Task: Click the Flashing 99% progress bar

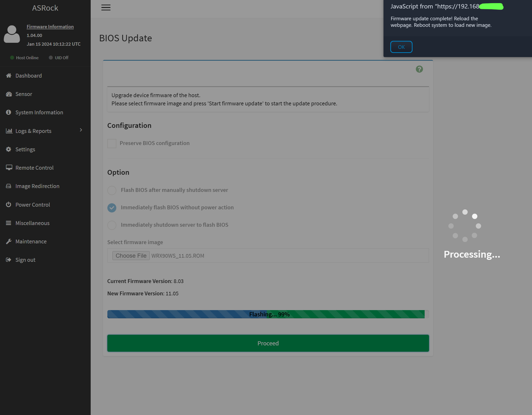Action: click(x=268, y=314)
